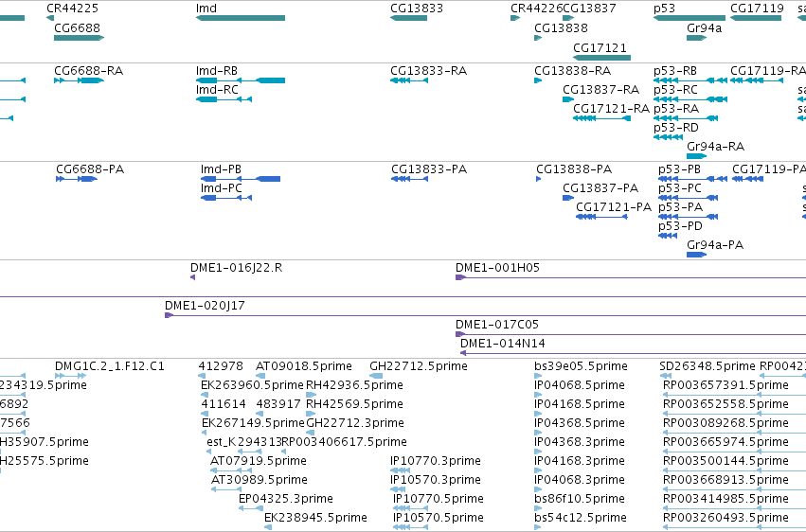Screen dimensions: 806x532
Task: Click the AT07919.5prime EST label
Action: tap(258, 461)
